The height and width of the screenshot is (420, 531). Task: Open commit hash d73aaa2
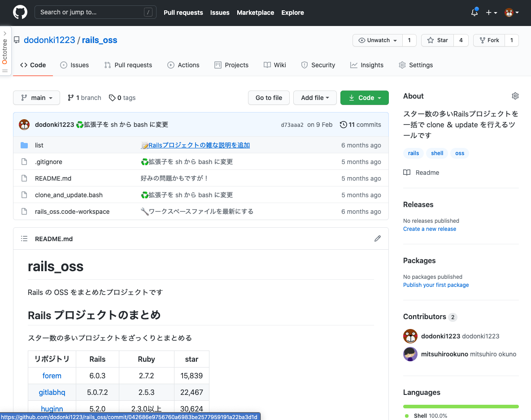(292, 125)
